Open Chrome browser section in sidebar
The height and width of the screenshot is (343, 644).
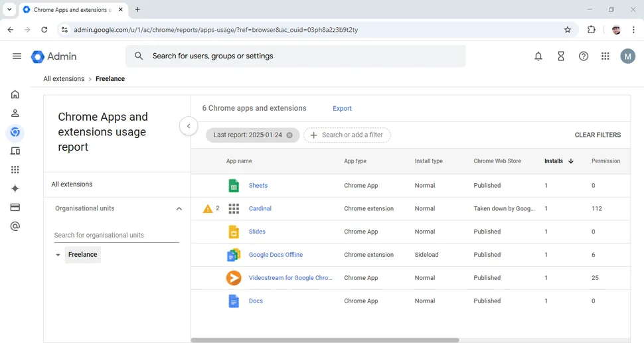point(15,132)
